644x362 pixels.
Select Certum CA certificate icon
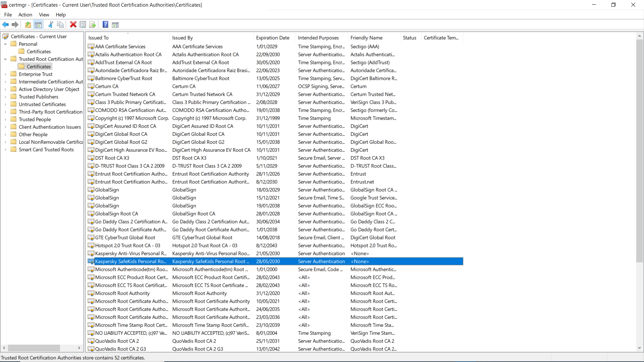[x=91, y=86]
